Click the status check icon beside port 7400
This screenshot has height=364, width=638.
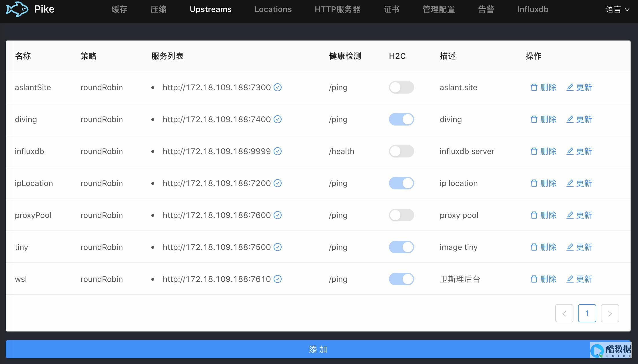[278, 119]
